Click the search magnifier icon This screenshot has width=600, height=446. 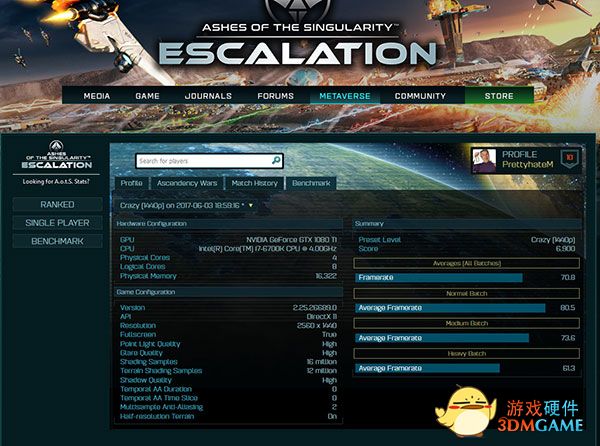(x=276, y=160)
